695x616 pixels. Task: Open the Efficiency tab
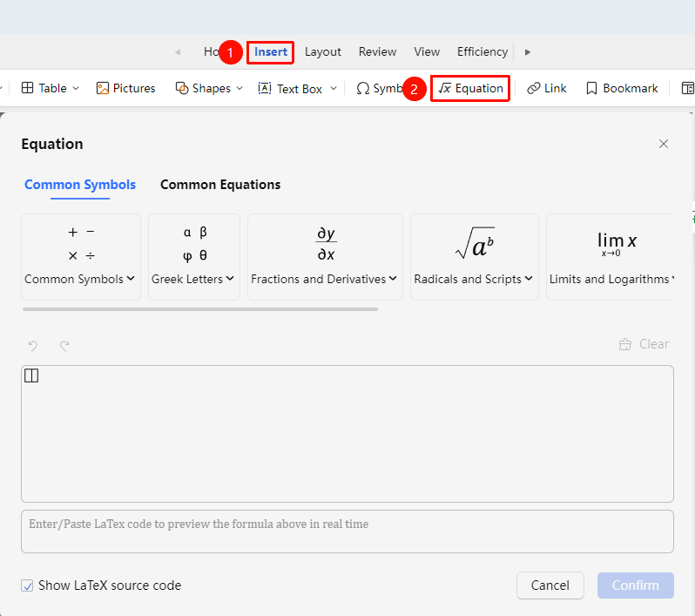[482, 52]
